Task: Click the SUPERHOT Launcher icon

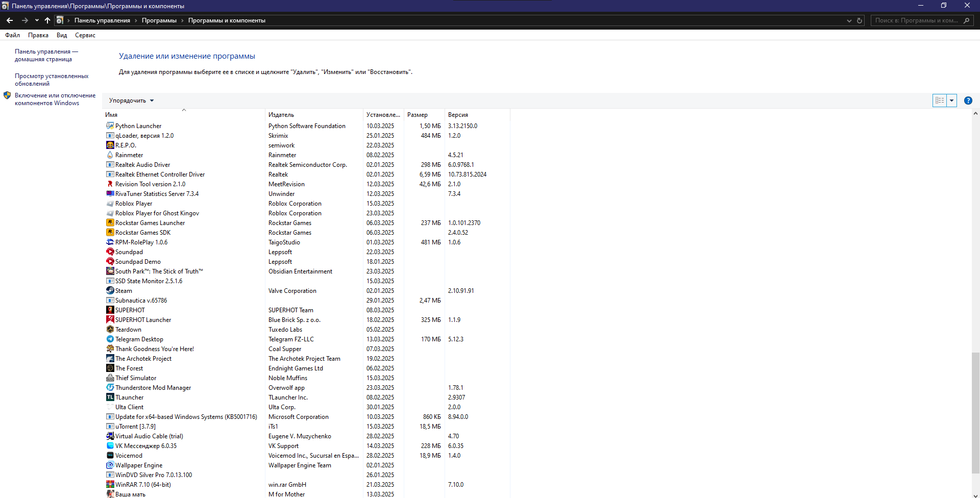Action: coord(110,320)
